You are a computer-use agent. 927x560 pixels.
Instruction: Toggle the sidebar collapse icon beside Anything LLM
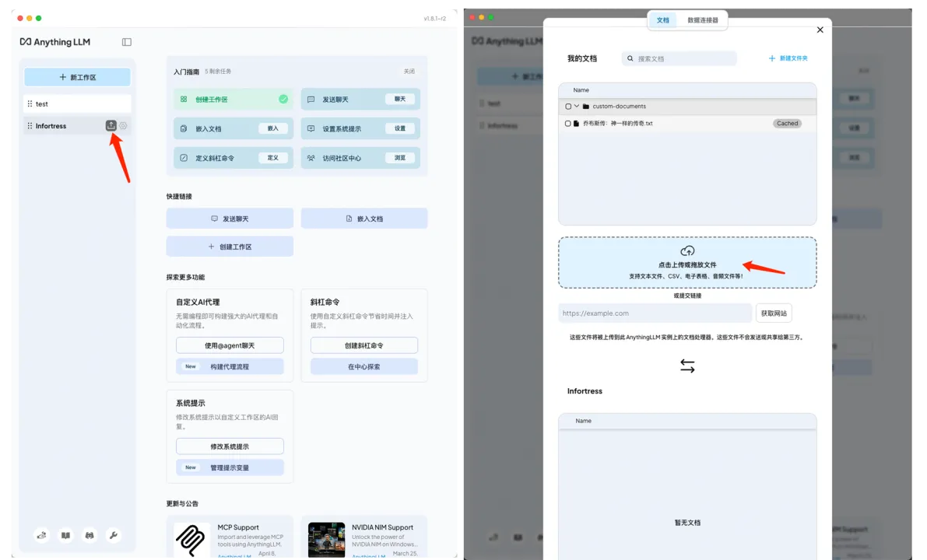pos(127,42)
